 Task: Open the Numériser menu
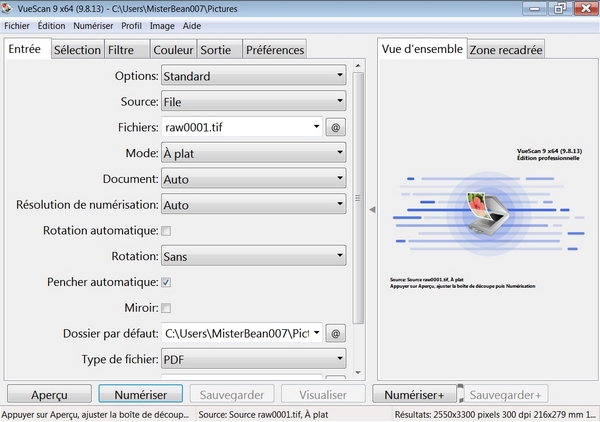coord(93,26)
